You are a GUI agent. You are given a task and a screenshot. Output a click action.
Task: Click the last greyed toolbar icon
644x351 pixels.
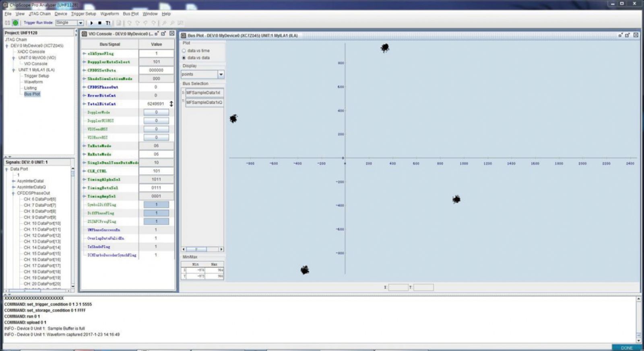click(180, 23)
